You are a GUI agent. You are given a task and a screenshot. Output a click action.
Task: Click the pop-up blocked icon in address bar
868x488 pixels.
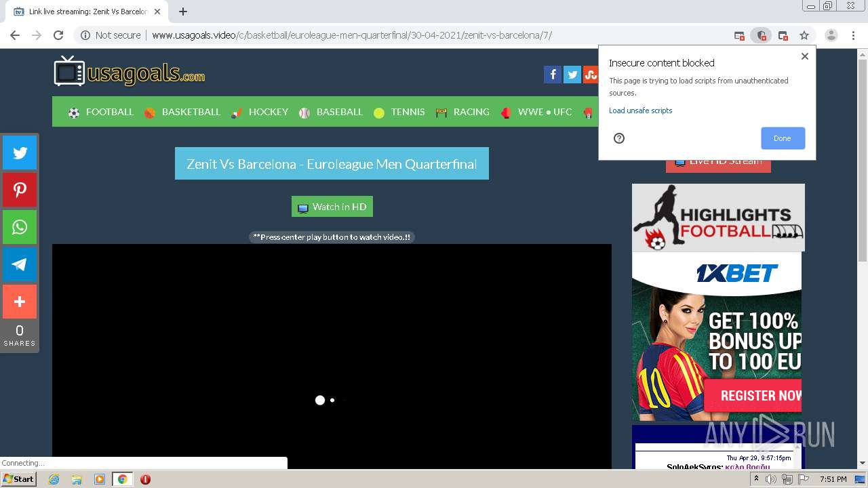point(739,35)
